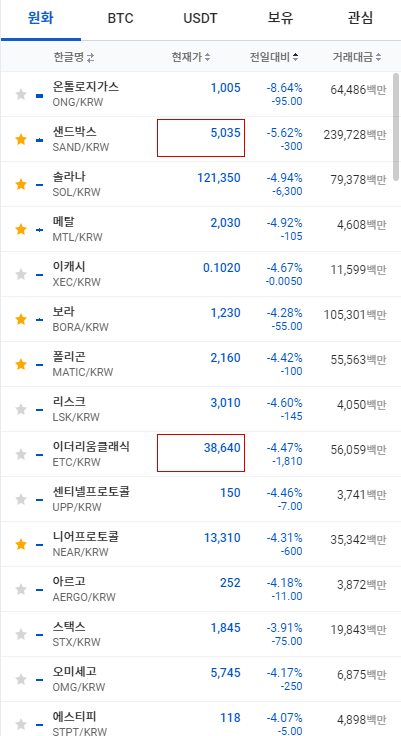Add XEC/KRW to favorites star
Image resolution: width=401 pixels, height=736 pixels.
21,274
